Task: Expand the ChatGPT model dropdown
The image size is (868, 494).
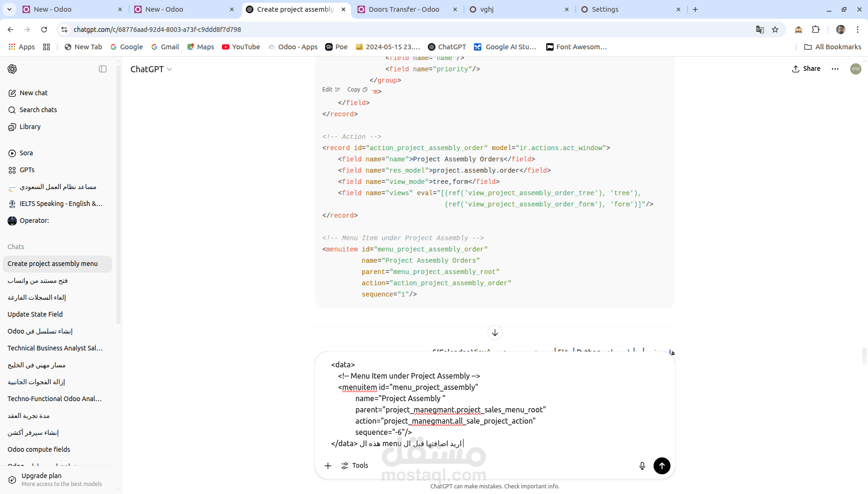Action: [151, 69]
